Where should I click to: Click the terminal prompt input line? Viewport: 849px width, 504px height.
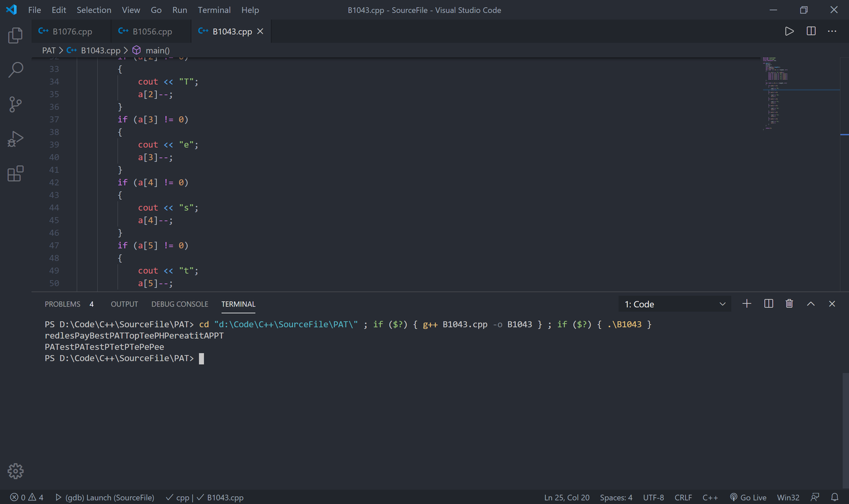click(124, 358)
